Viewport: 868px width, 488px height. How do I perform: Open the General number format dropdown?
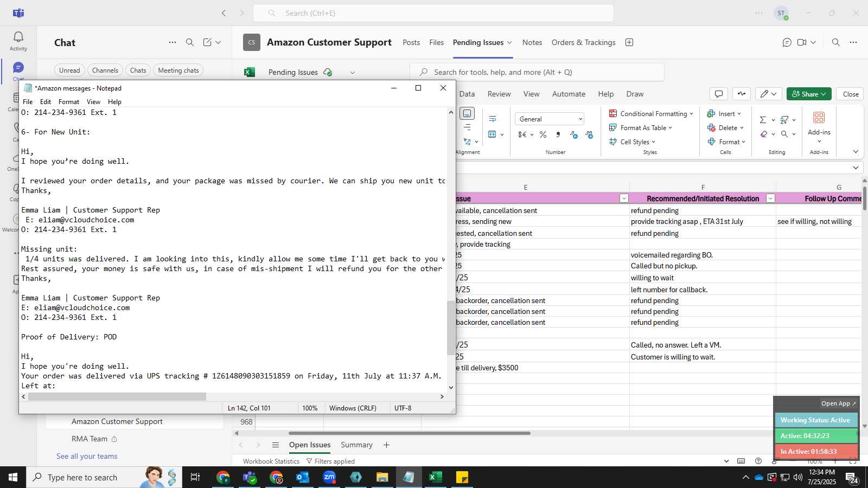pos(550,119)
